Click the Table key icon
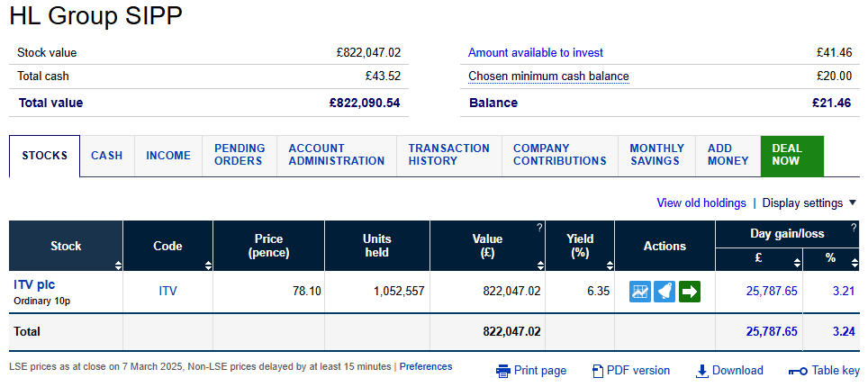This screenshot has width=868, height=387. pos(798,371)
